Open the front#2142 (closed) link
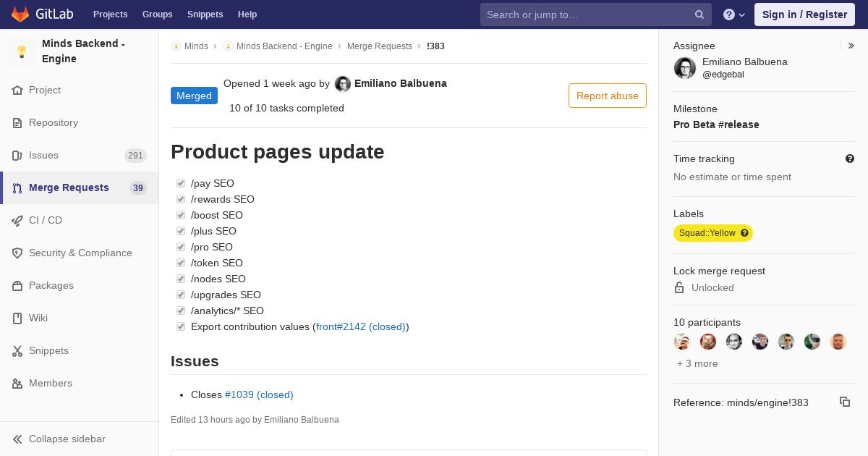The height and width of the screenshot is (456, 868). (361, 326)
